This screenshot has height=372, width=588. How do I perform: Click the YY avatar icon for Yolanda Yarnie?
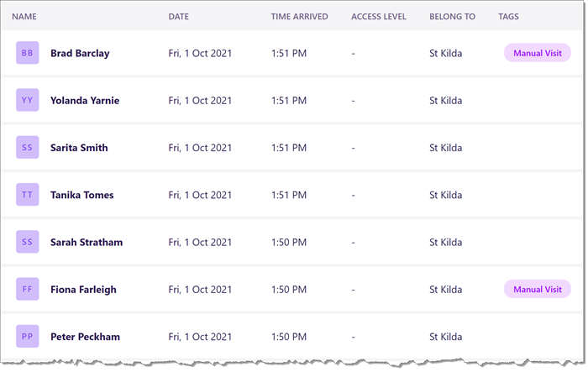(x=28, y=100)
